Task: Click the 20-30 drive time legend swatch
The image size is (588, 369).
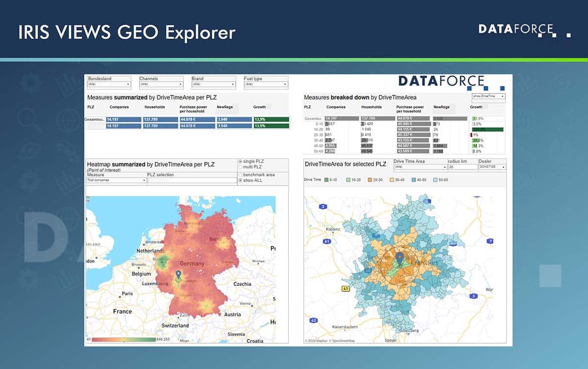Action: point(370,180)
